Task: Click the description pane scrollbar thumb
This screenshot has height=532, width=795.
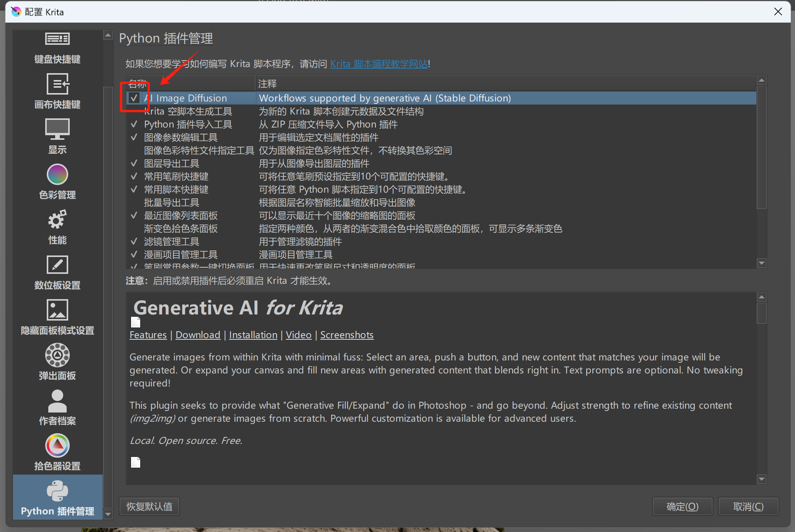Action: [762, 314]
